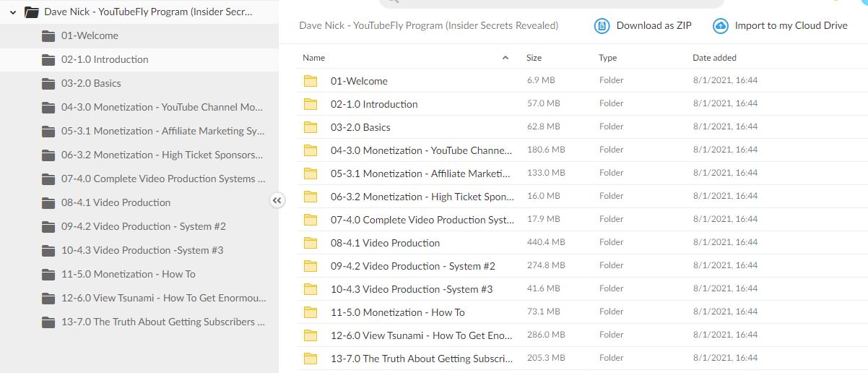This screenshot has height=373, width=868.
Task: Select sidebar folder icon for 07-4.0 Complete Video
Action: tap(48, 179)
